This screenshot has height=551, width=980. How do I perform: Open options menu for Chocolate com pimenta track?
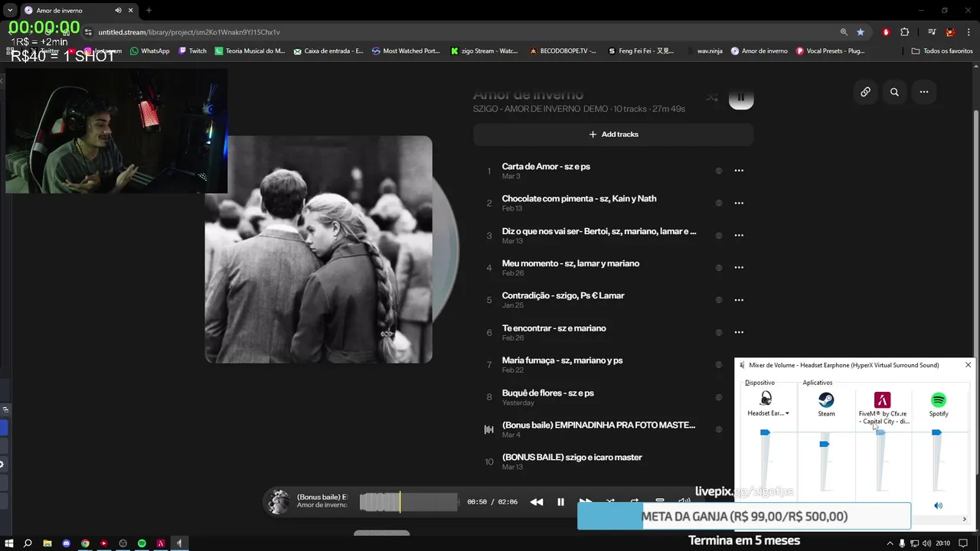point(739,203)
